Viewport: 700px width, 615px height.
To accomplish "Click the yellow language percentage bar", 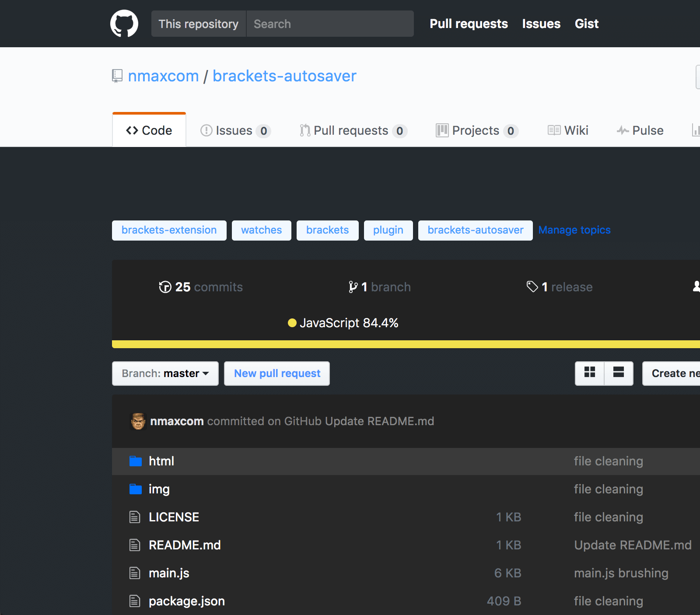I will click(x=406, y=344).
